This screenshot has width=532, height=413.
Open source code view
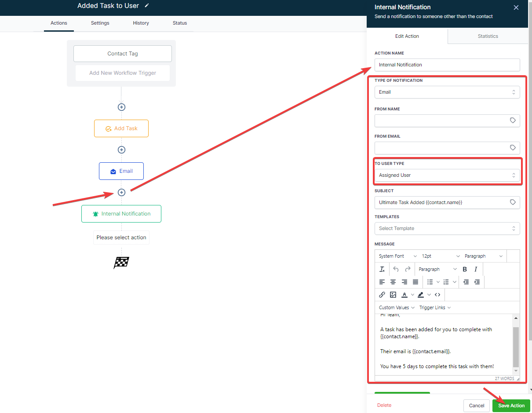tap(437, 295)
